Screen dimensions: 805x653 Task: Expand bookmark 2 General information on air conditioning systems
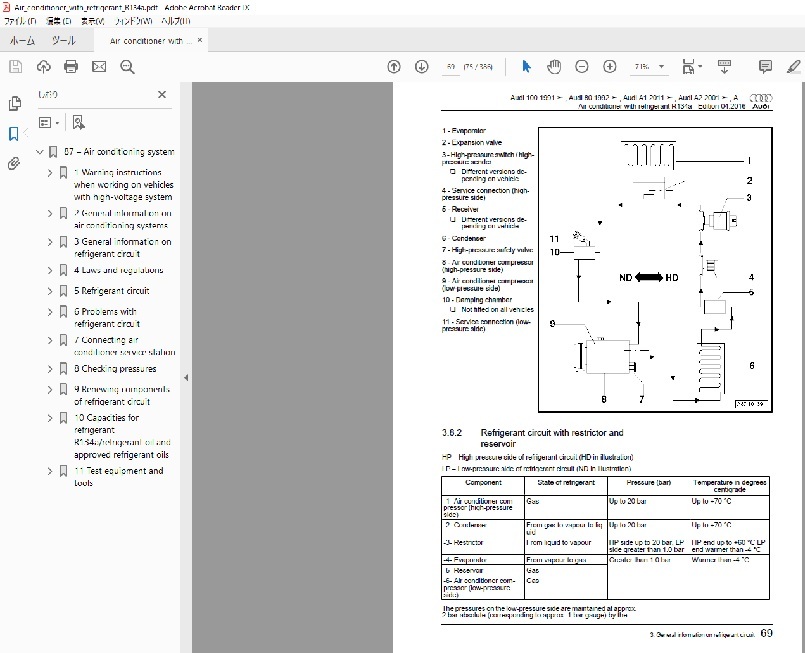(x=50, y=214)
